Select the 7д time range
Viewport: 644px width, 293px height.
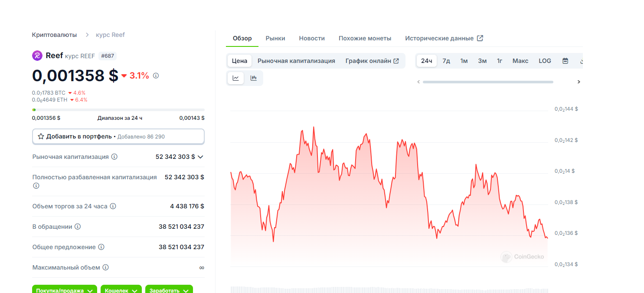pyautogui.click(x=446, y=61)
